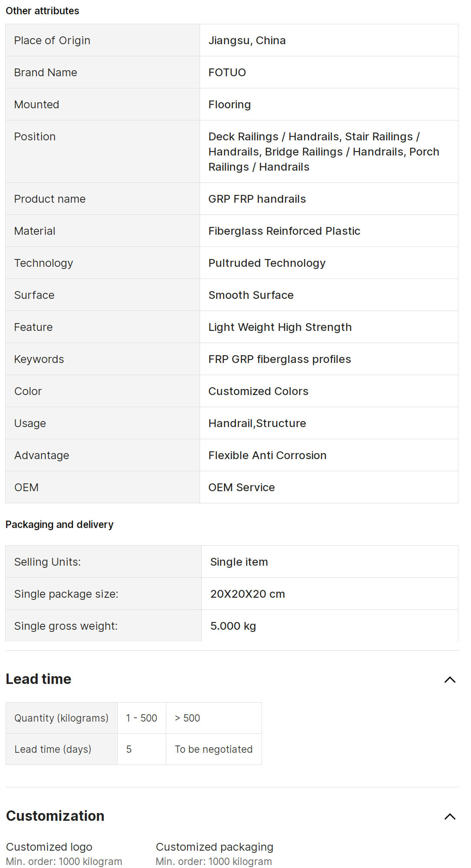
Task: Click the Position attribute value text
Action: click(x=323, y=152)
